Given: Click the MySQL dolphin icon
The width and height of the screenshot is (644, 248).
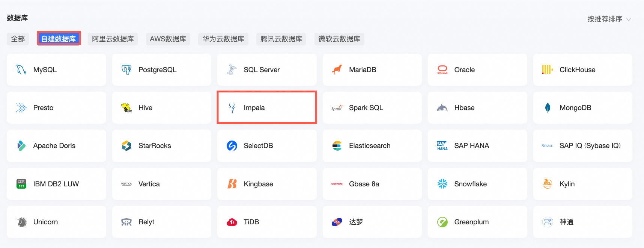Looking at the screenshot, I should coord(21,70).
